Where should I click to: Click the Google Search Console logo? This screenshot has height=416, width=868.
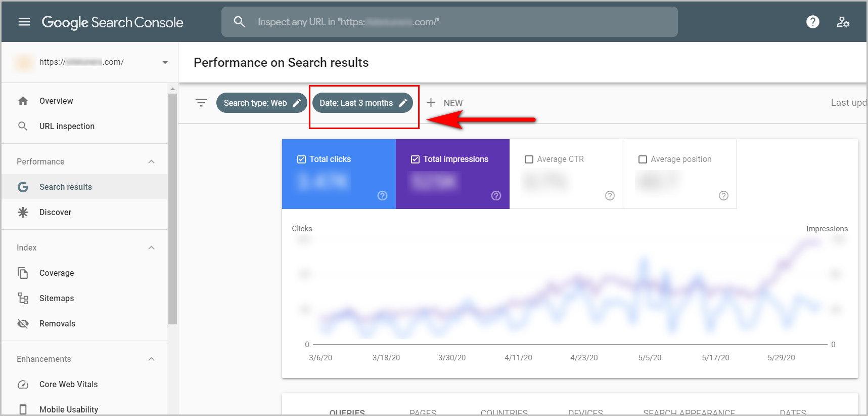112,22
